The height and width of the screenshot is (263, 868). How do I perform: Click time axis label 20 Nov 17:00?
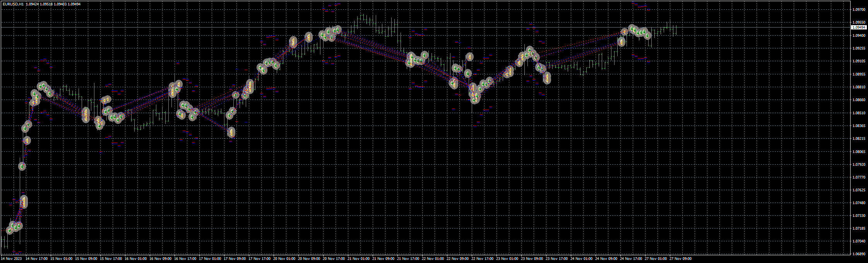pos(334,258)
